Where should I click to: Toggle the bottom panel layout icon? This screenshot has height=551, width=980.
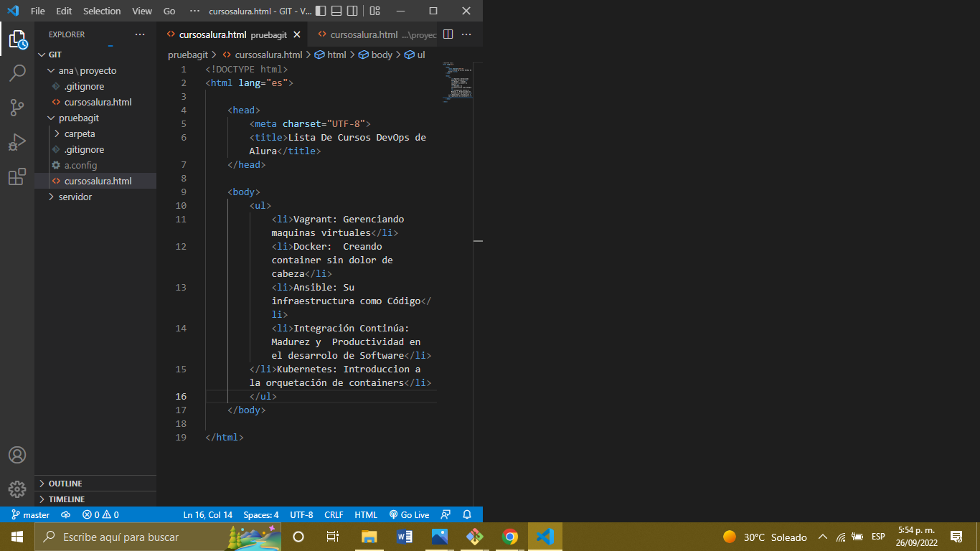point(336,11)
